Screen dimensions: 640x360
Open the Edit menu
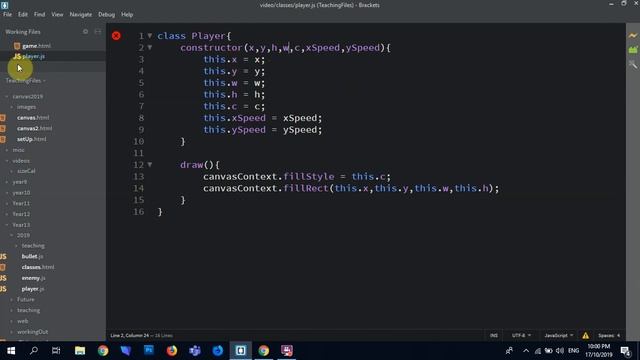[23, 14]
